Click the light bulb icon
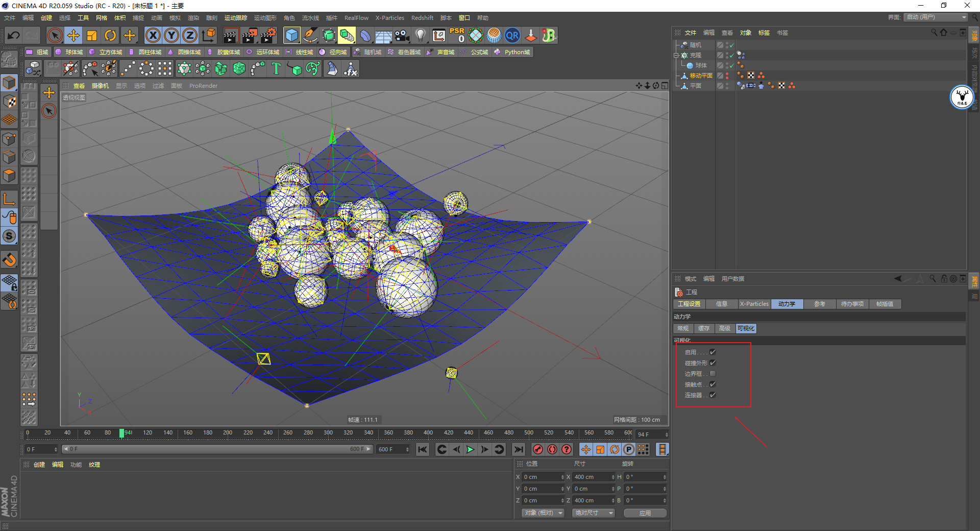Viewport: 980px width, 531px height. [x=420, y=35]
